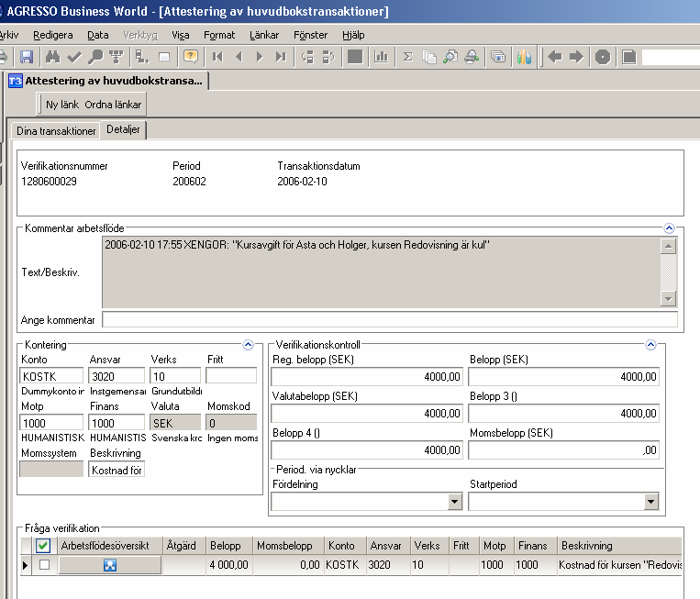This screenshot has height=599, width=700.
Task: Click the printer with globe icon
Action: pos(472,57)
